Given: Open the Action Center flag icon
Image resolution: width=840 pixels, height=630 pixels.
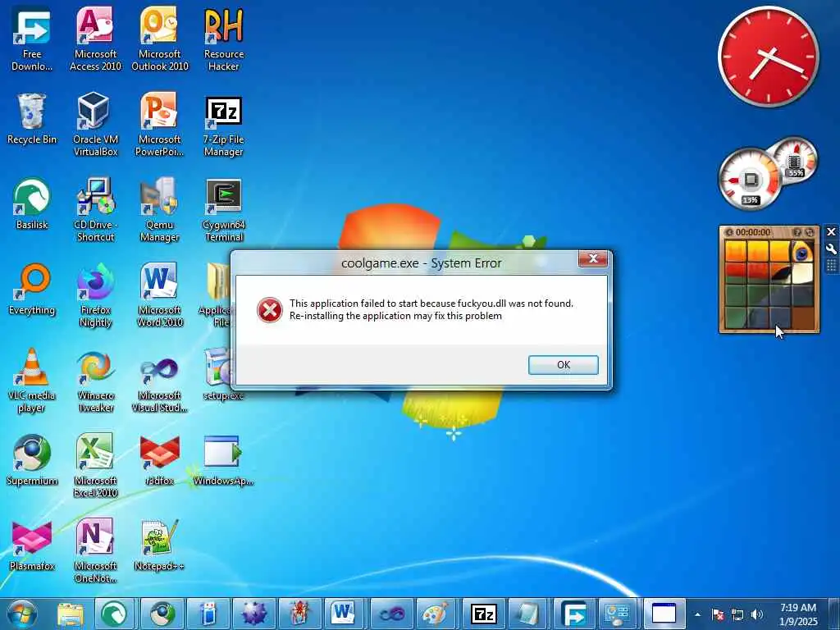Looking at the screenshot, I should coord(718,614).
